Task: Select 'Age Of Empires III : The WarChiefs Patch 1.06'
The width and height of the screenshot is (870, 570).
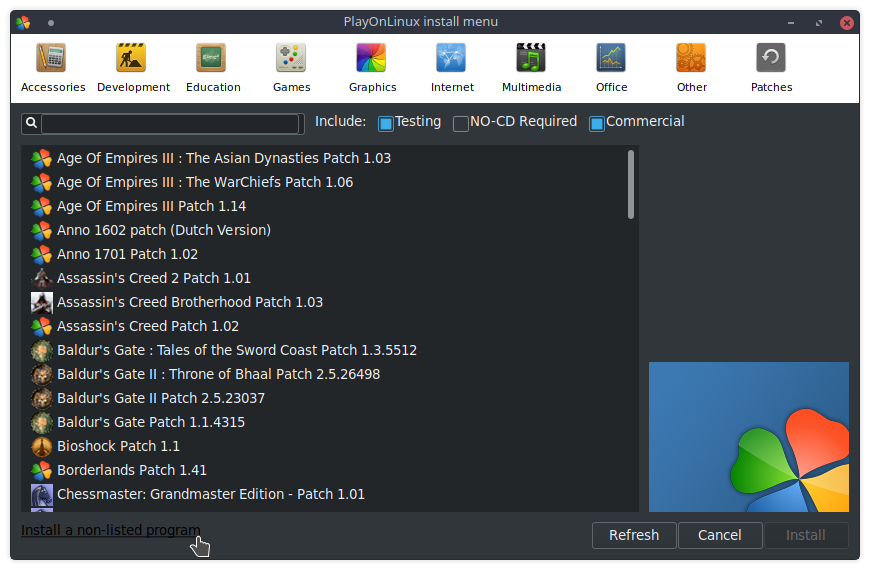Action: pos(205,182)
